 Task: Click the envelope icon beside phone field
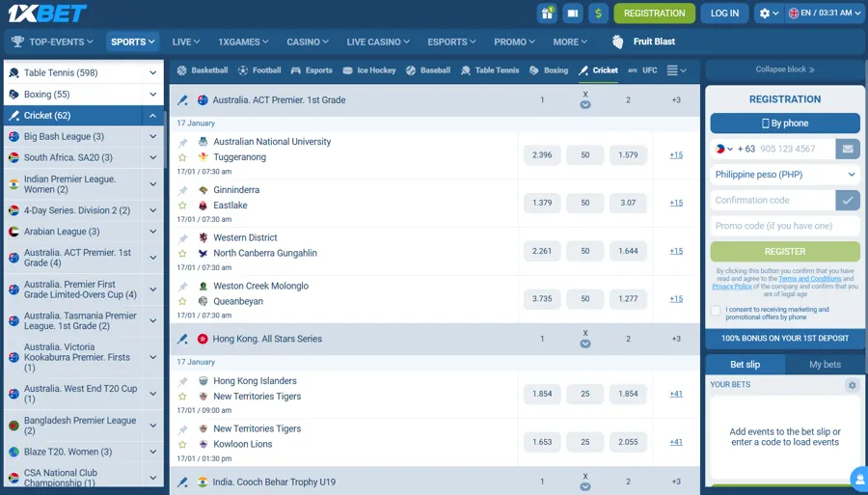point(848,150)
